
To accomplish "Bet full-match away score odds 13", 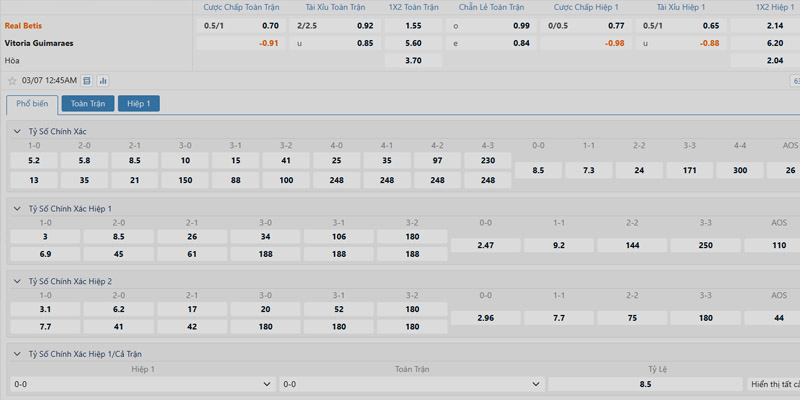I will coord(34,180).
